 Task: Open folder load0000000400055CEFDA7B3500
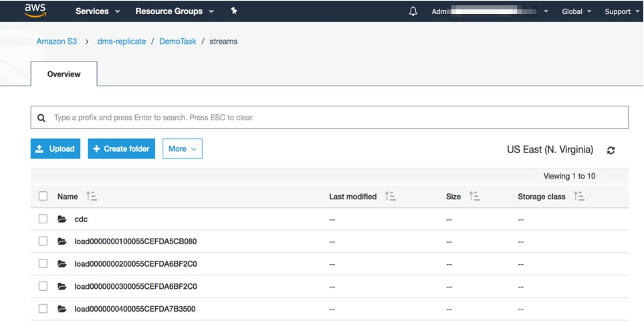134,309
